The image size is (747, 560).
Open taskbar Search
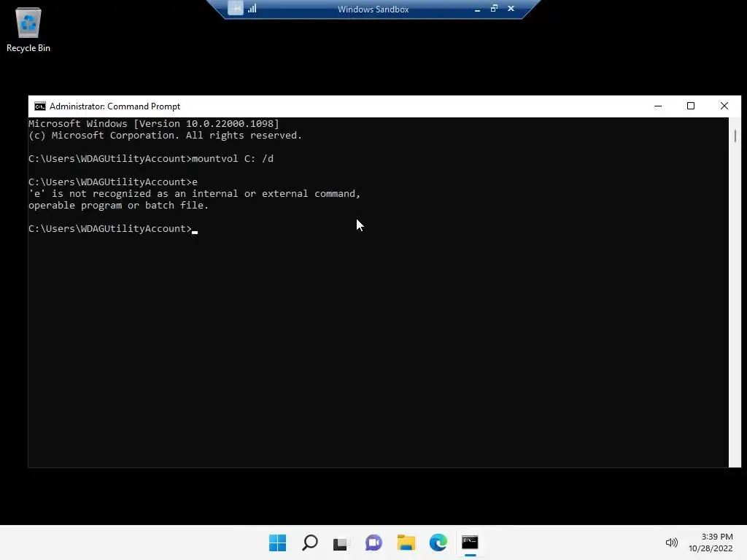(309, 542)
